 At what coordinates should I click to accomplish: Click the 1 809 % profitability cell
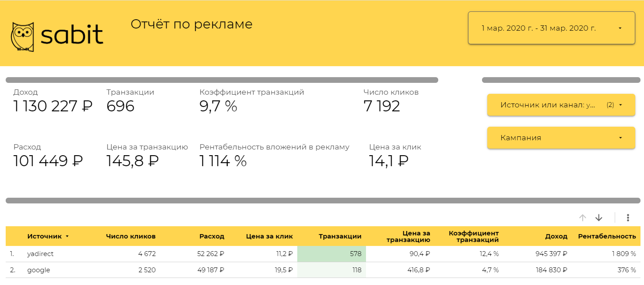[x=623, y=254]
